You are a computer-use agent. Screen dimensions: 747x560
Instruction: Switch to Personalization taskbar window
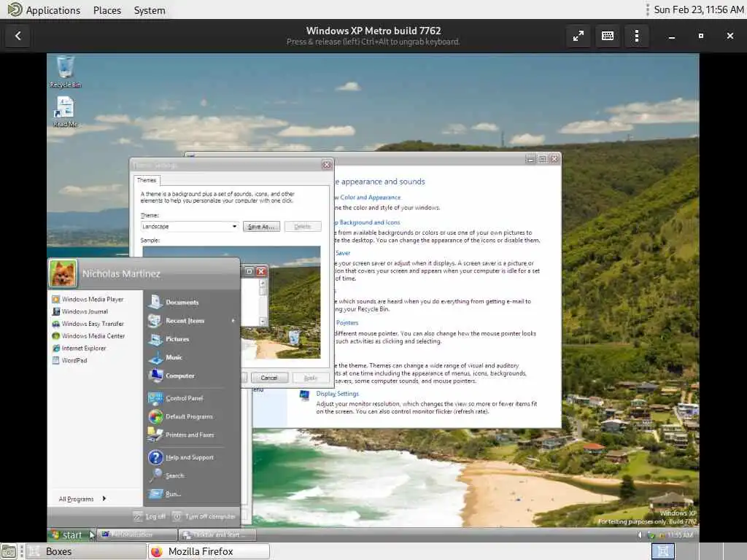[136, 534]
